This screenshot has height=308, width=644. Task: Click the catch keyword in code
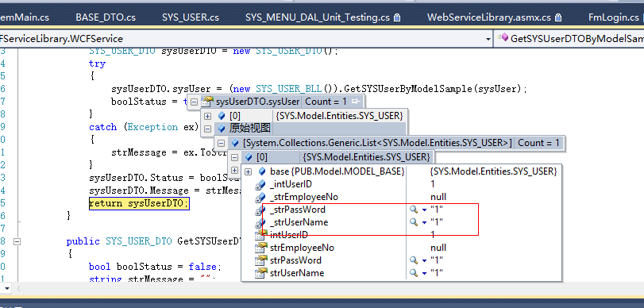(x=102, y=127)
